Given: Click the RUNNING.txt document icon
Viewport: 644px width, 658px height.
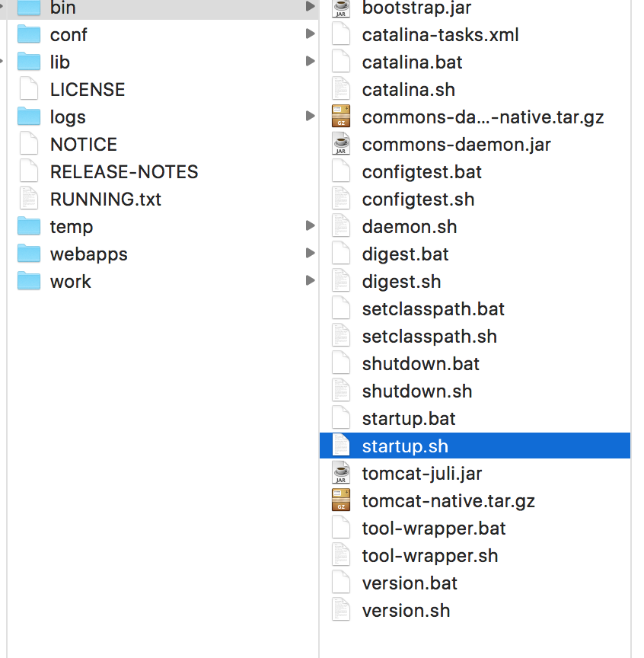Looking at the screenshot, I should 29,199.
